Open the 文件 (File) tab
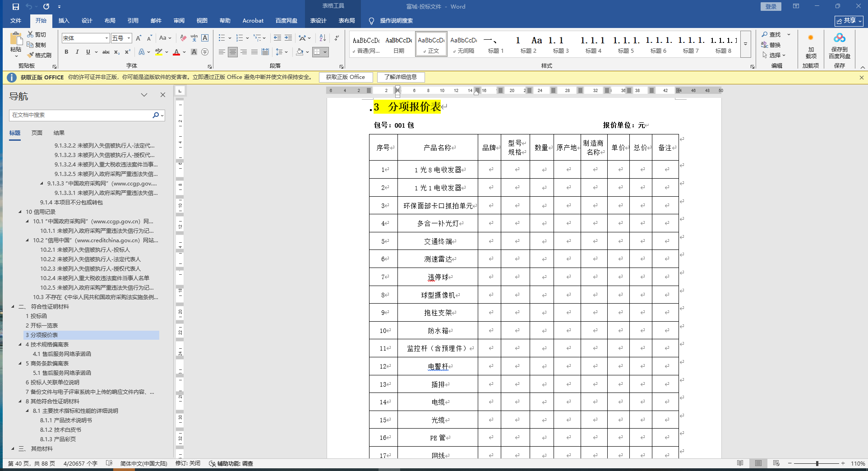This screenshot has width=868, height=471. [16, 20]
